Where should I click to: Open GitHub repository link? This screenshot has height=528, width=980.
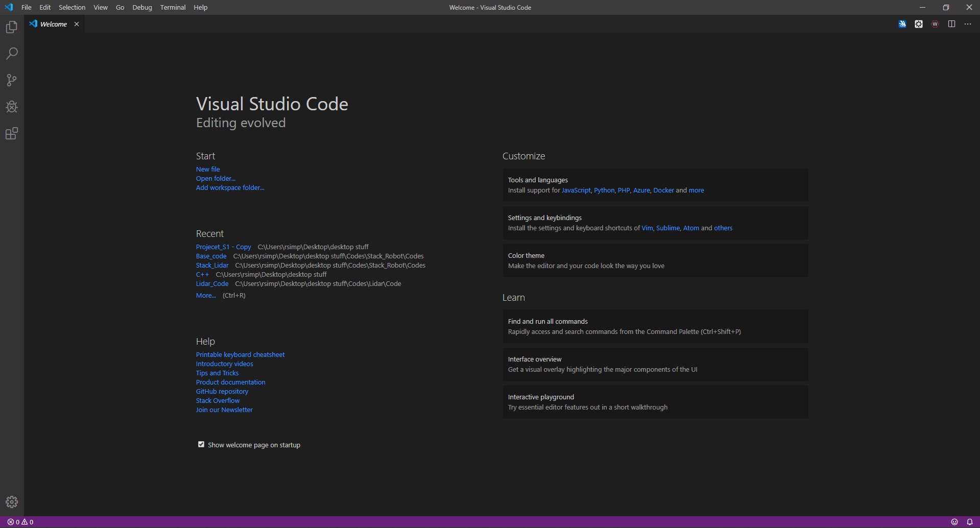222,391
